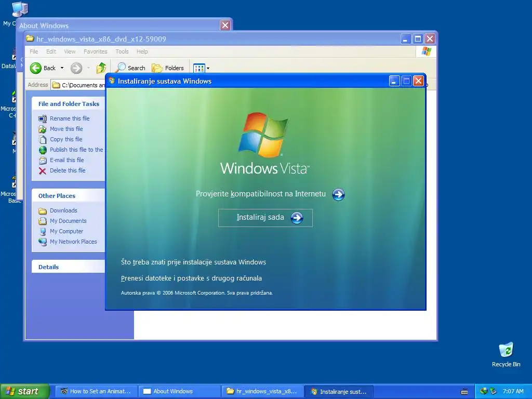The image size is (532, 399).
Task: Click the system tray clock
Action: tap(513, 391)
